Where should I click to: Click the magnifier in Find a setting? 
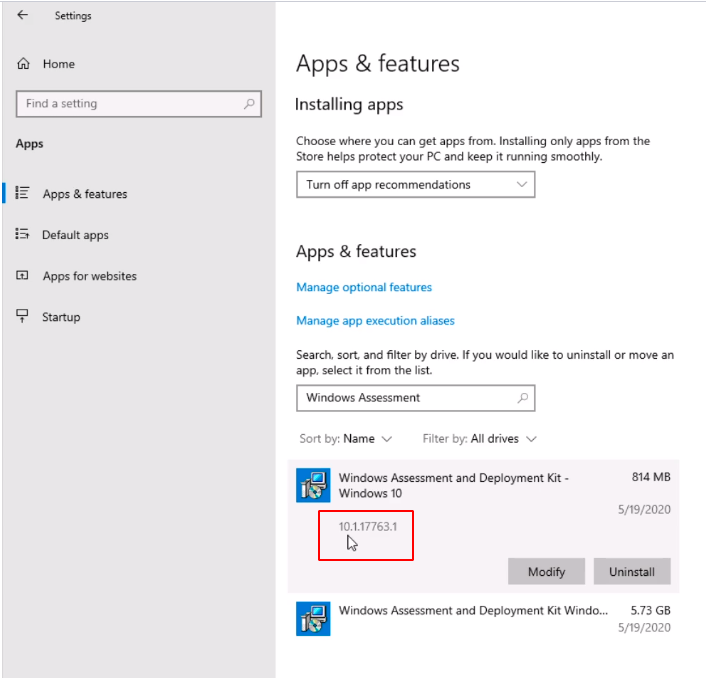249,104
